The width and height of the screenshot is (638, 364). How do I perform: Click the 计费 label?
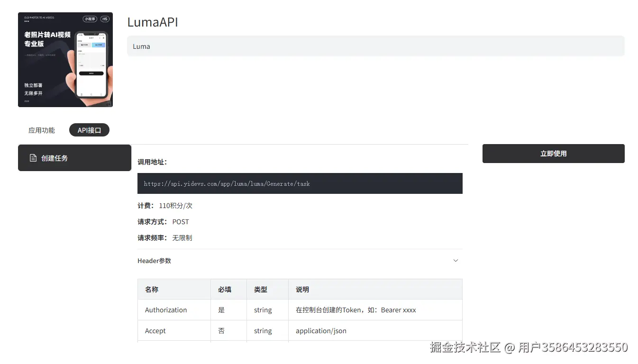click(146, 206)
